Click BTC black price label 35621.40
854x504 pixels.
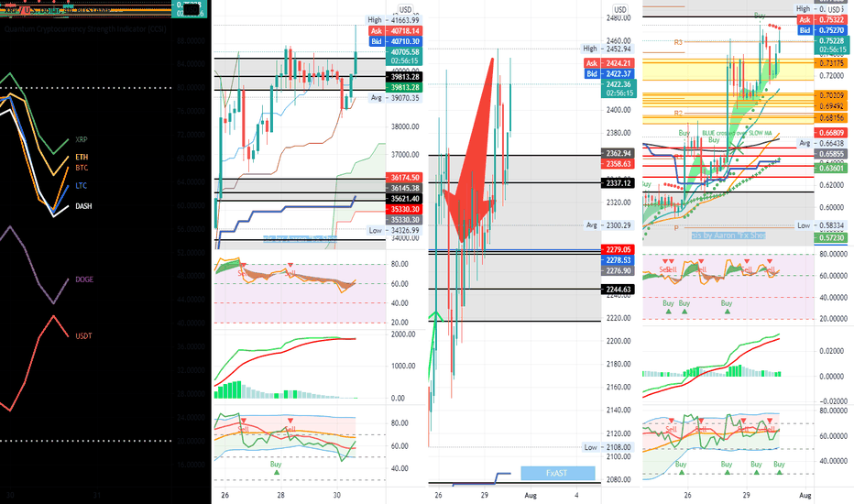tap(403, 199)
